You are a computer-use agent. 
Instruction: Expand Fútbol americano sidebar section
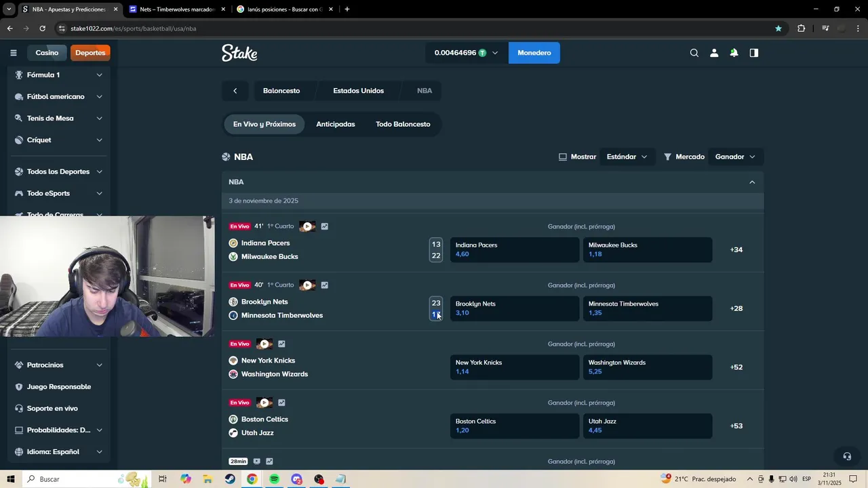click(58, 97)
